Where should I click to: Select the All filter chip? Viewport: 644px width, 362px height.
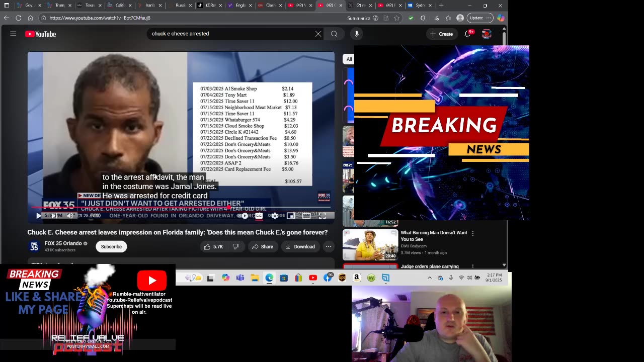[x=349, y=59]
